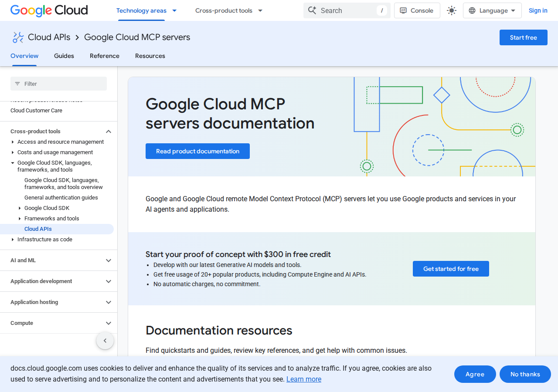558x392 pixels.
Task: Switch to the Guides tab
Action: pyautogui.click(x=64, y=56)
